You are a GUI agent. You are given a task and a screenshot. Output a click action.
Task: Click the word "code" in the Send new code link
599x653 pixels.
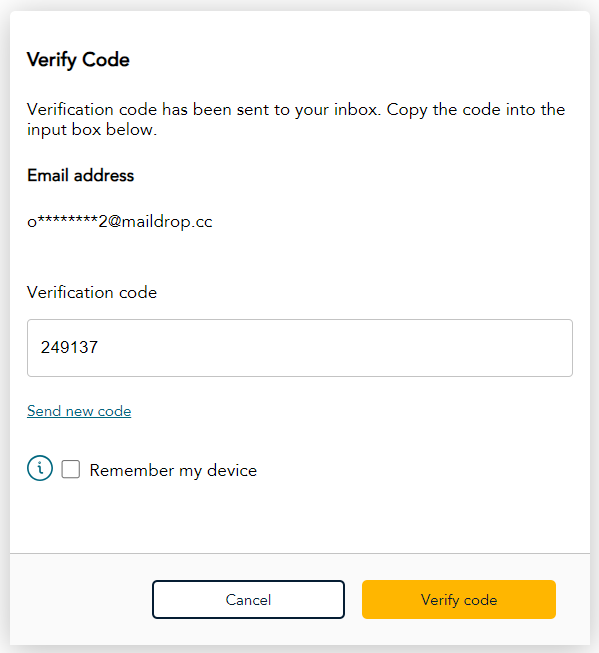(x=114, y=411)
